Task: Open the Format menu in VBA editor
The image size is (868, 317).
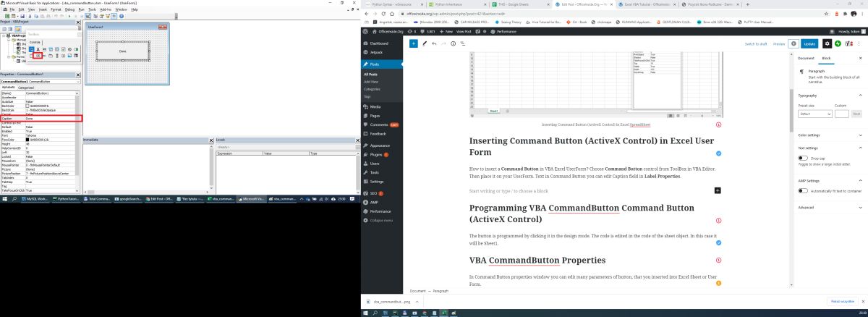Action: (x=54, y=9)
